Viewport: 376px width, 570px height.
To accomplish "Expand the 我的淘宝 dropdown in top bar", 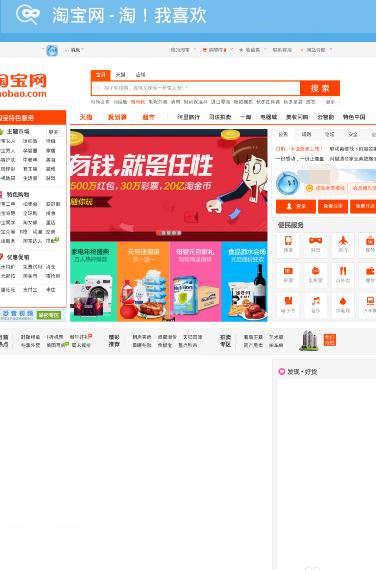I will pos(183,50).
